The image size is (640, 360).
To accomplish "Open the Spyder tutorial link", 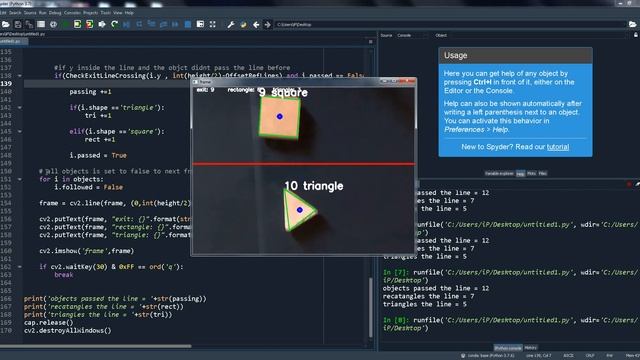I will [558, 147].
